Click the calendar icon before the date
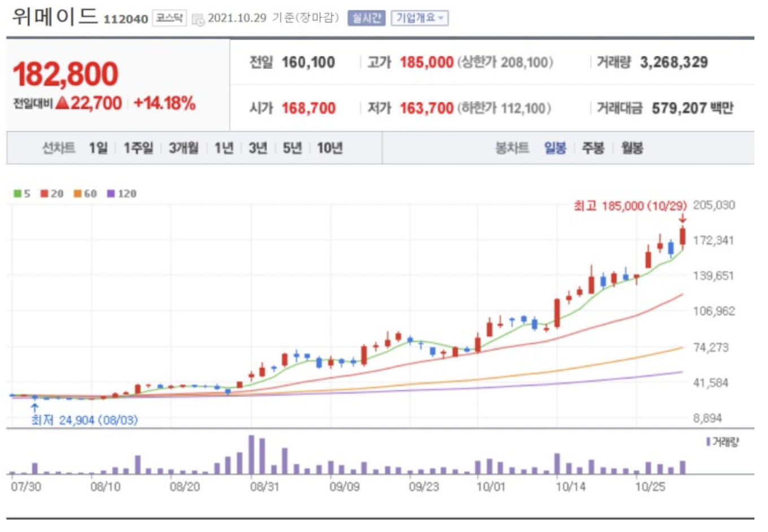Screen dimensions: 768x532 pos(198,20)
